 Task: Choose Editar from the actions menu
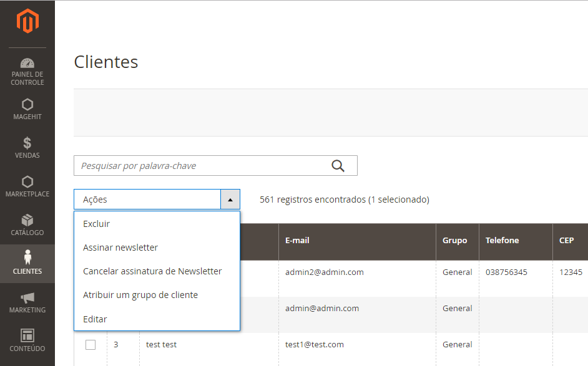point(157,319)
